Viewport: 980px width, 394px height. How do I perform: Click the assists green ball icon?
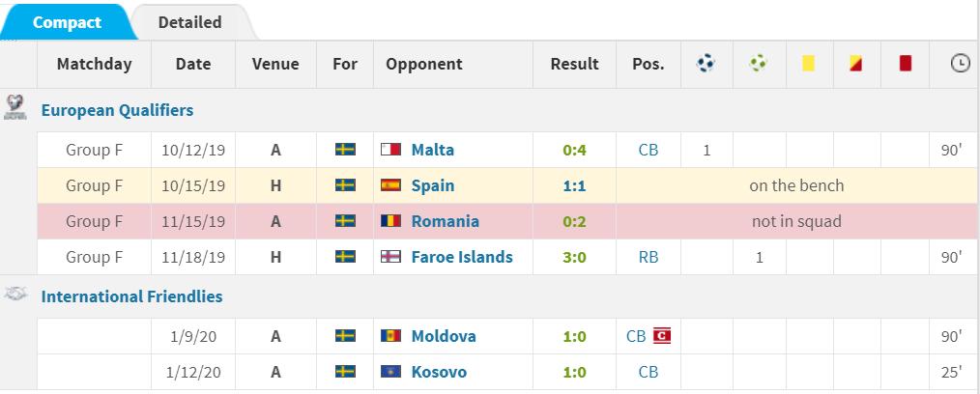759,64
